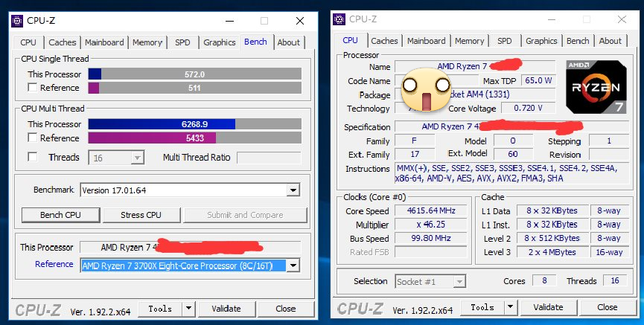Open Tools dropdown arrow in right window
This screenshot has width=644, height=325.
510,307
